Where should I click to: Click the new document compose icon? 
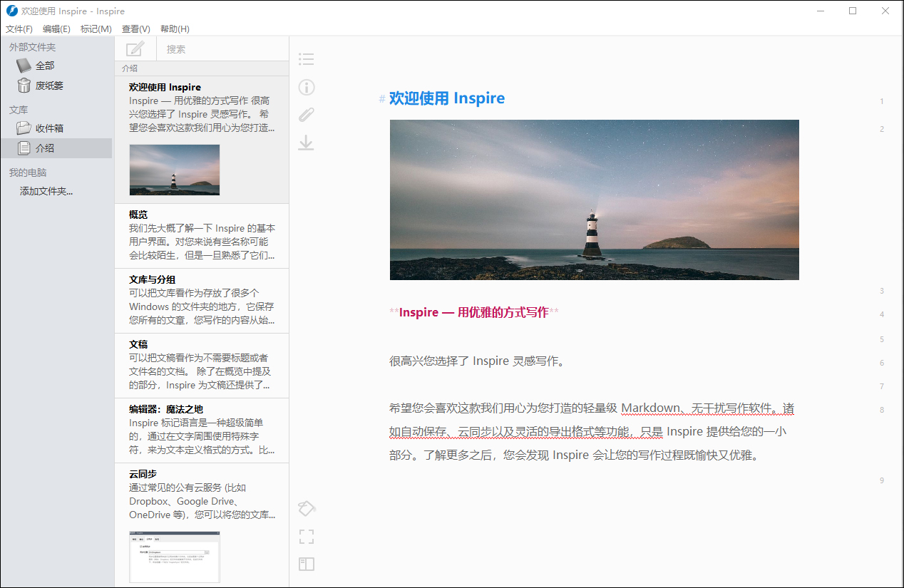[135, 49]
